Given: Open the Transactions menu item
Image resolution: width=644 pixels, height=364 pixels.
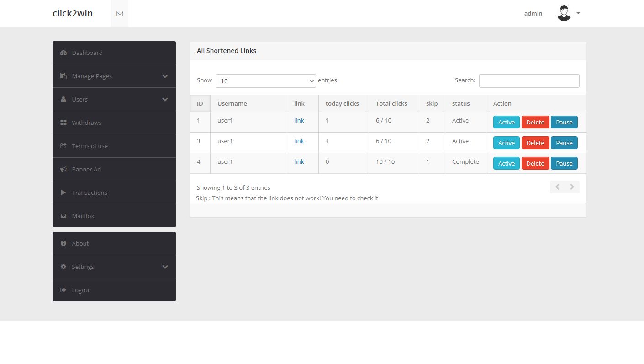Looking at the screenshot, I should tap(114, 193).
